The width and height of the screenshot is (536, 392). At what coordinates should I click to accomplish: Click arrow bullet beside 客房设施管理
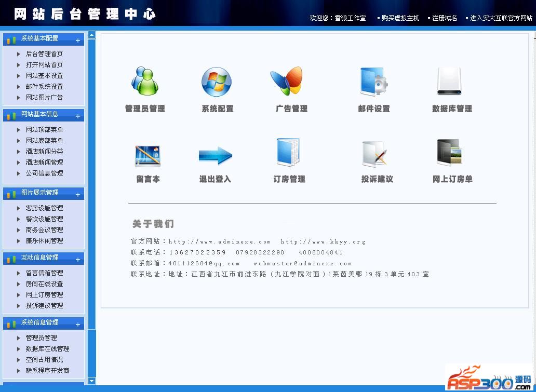19,208
